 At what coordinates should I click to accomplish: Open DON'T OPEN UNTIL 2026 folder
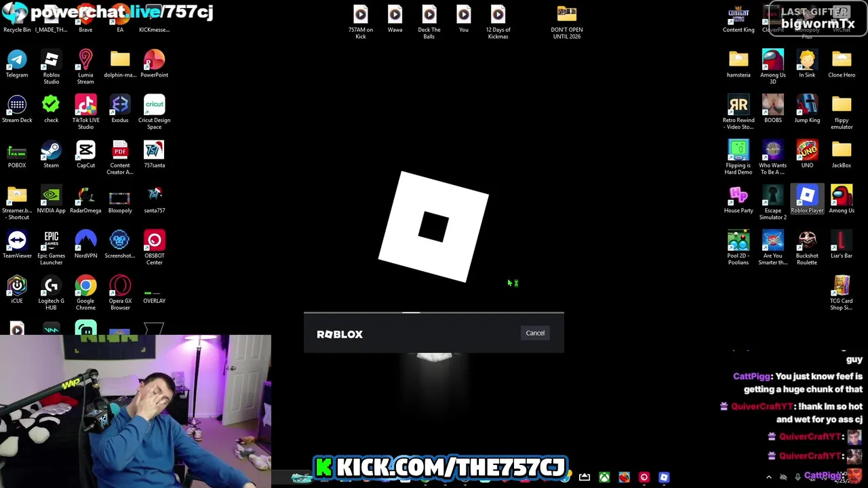point(567,22)
